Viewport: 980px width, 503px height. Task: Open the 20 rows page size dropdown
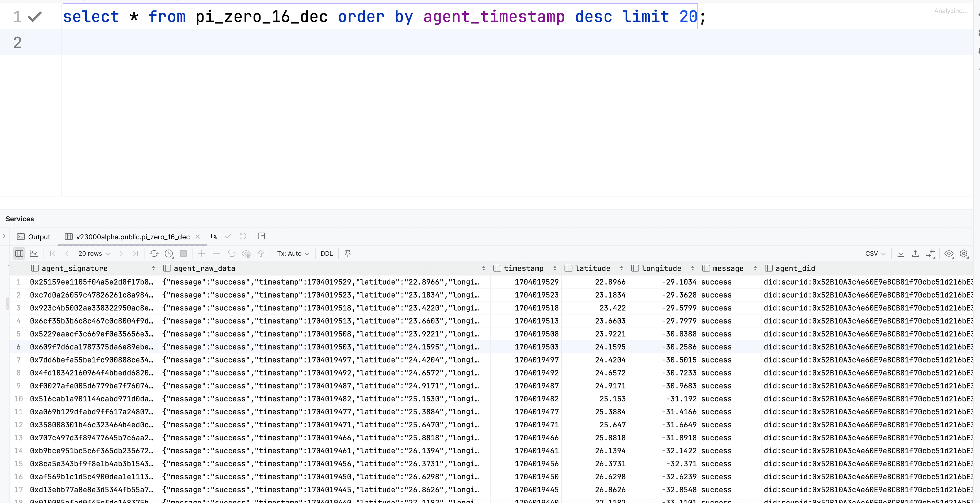[94, 253]
